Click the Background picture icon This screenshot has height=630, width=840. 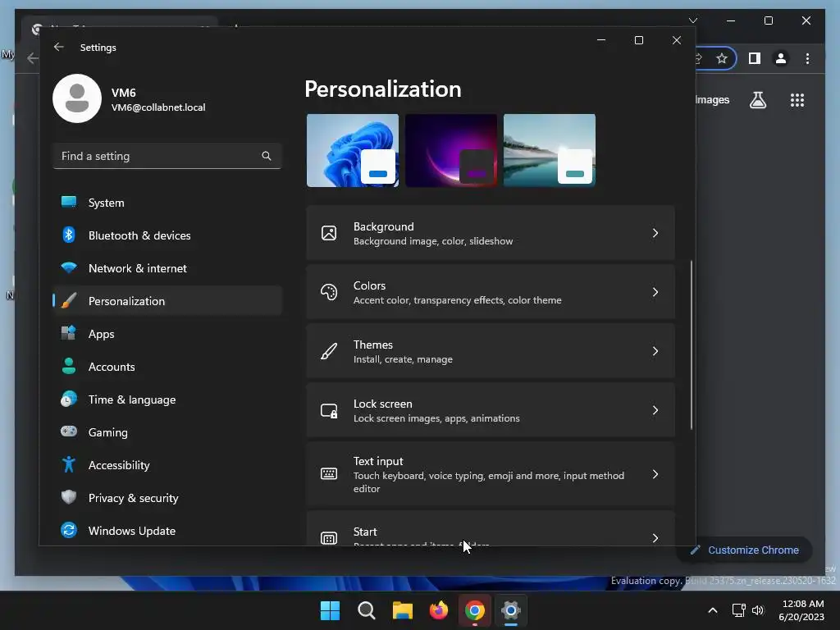(329, 233)
